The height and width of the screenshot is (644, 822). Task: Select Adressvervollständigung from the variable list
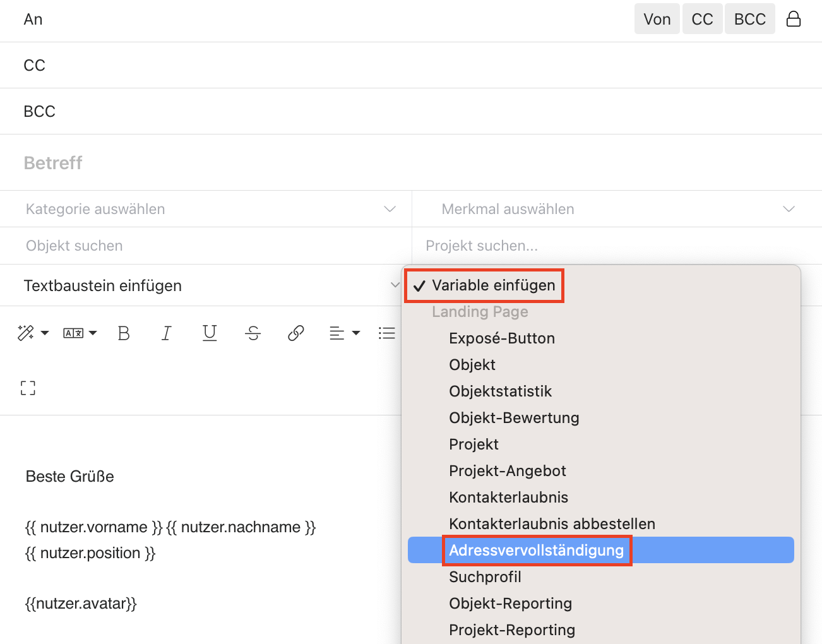537,550
